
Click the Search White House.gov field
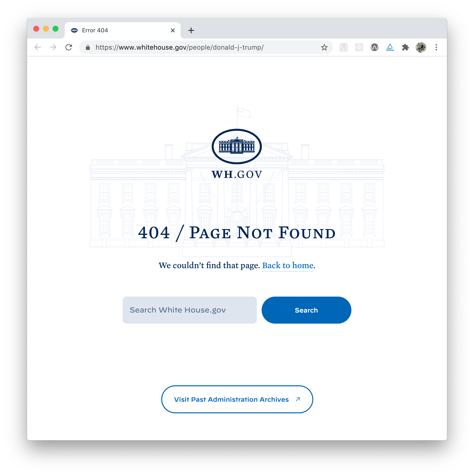click(x=189, y=310)
